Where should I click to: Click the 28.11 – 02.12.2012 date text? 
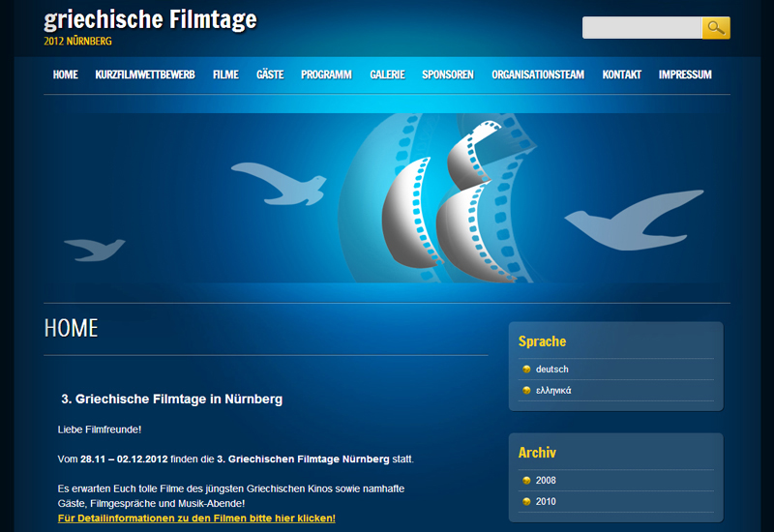coord(124,458)
